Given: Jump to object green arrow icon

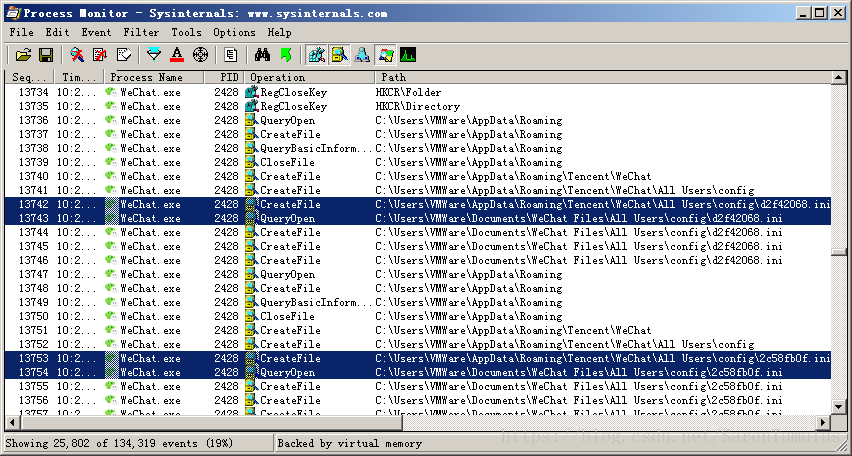Looking at the screenshot, I should (x=286, y=55).
